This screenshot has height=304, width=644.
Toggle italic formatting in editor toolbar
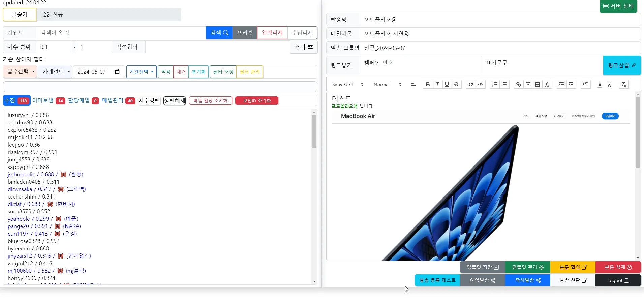(x=437, y=85)
